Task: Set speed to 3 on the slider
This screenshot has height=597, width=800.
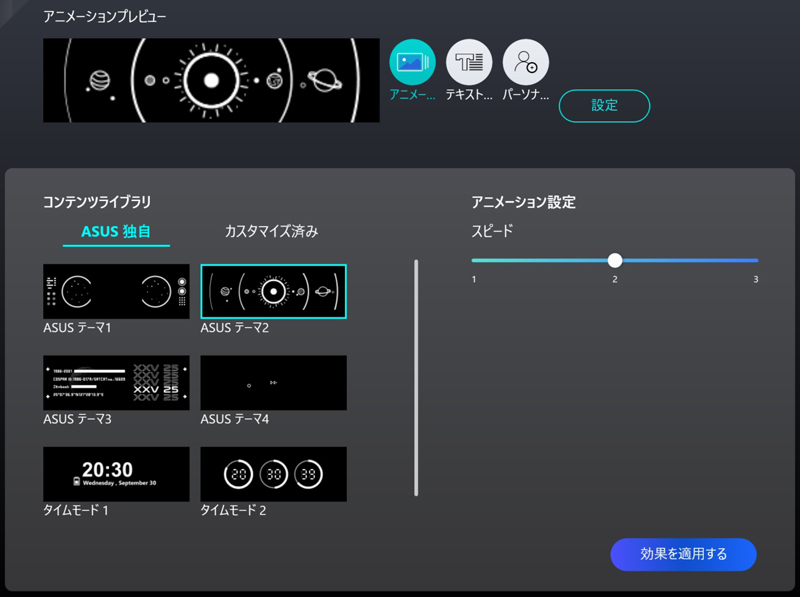Action: point(756,259)
